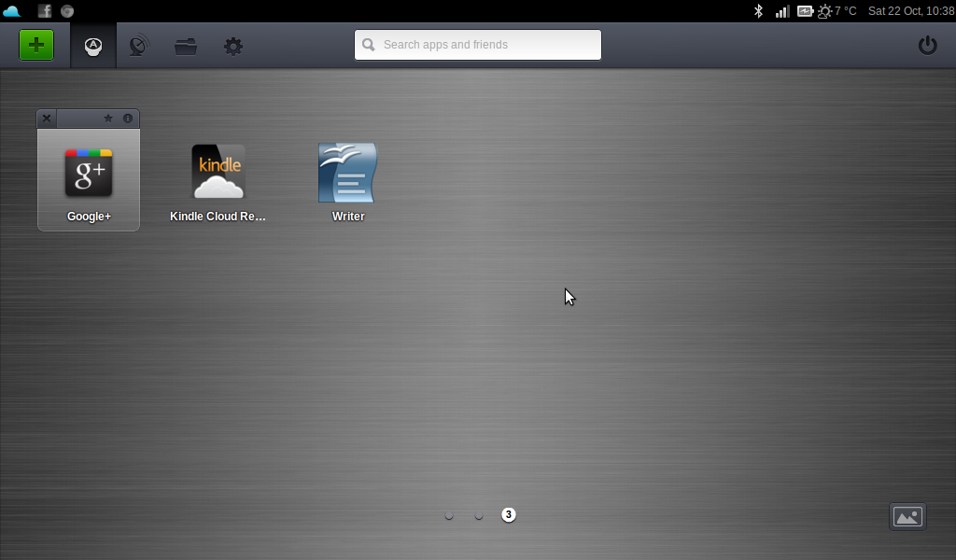Screen dimensions: 956x560
Task: Switch to the second launcher page dot
Action: [479, 515]
